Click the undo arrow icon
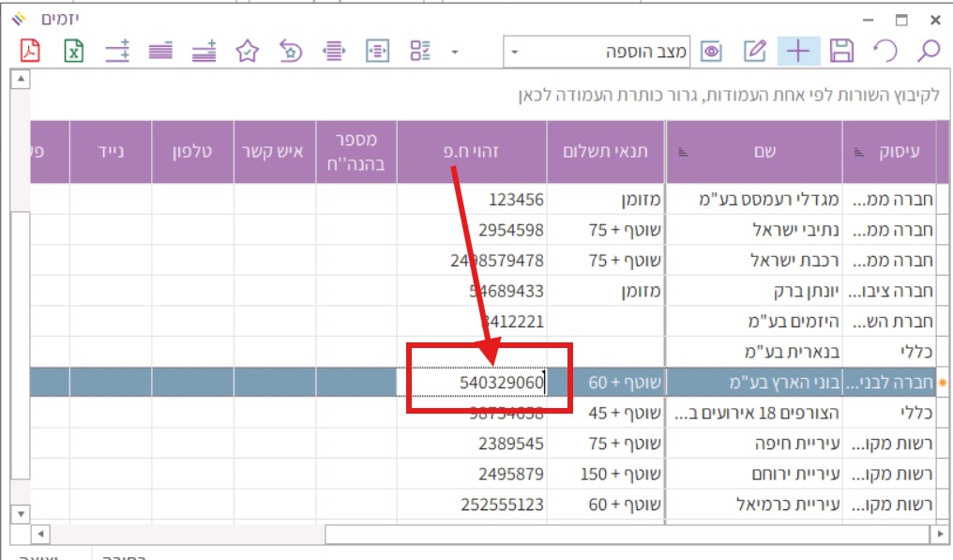The width and height of the screenshot is (953, 560). point(885,52)
